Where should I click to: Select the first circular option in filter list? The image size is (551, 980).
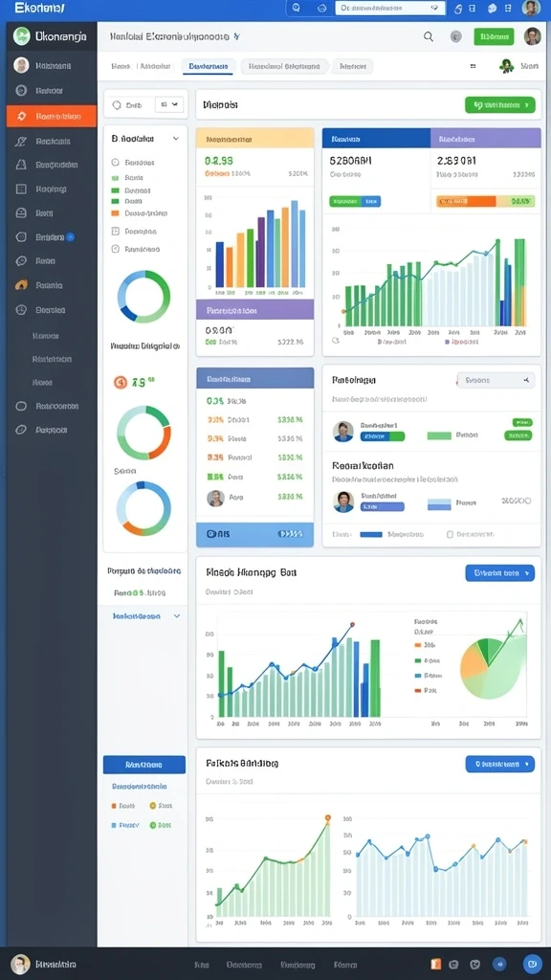click(x=115, y=162)
